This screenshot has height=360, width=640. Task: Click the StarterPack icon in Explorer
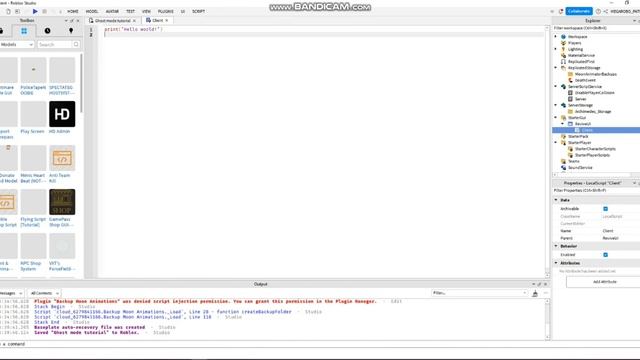564,136
